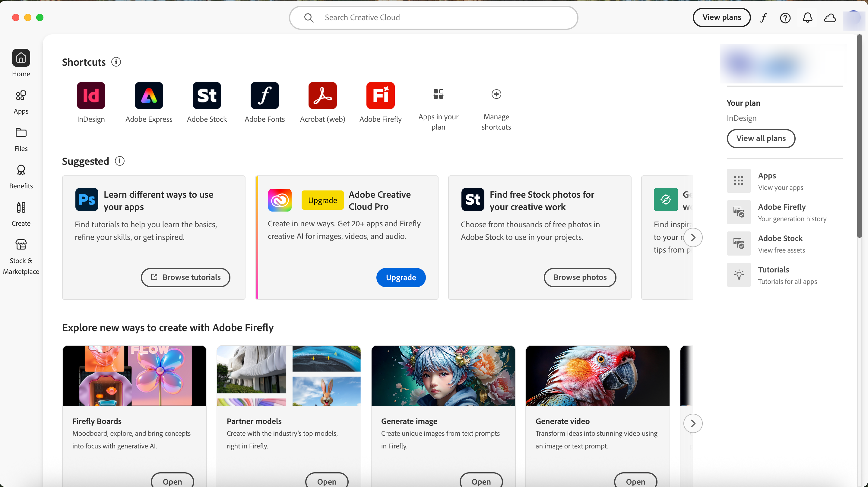Screen dimensions: 868x487
Task: Advance the Suggested cards carousel arrow
Action: click(x=693, y=237)
